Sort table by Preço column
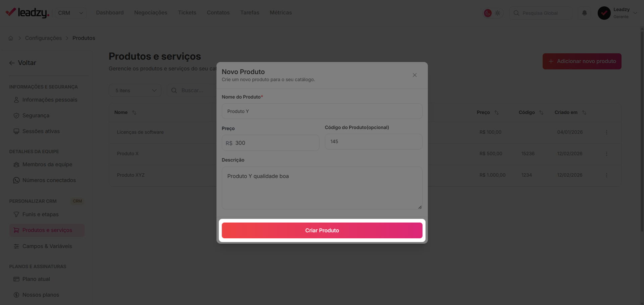Screen dimensions: 644x305 pos(497,113)
